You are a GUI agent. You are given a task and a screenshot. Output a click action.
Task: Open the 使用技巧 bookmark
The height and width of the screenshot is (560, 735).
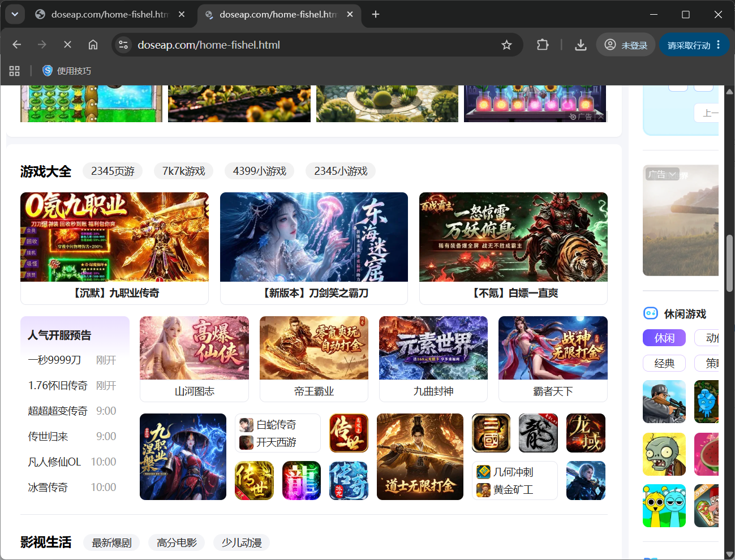click(67, 71)
